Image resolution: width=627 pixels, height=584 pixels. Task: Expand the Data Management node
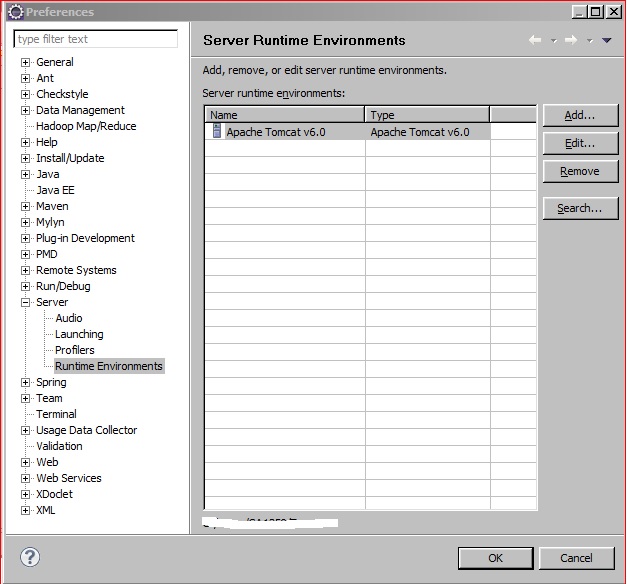tap(26, 110)
